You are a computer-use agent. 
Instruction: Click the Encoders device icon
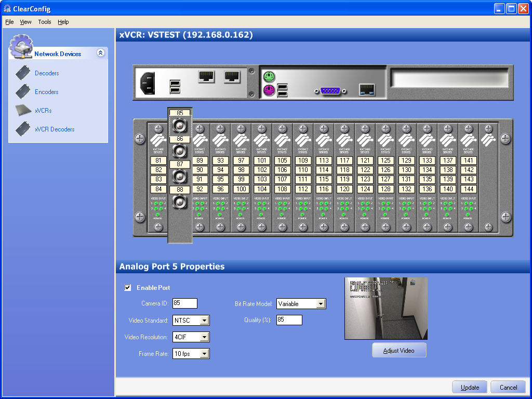click(x=23, y=92)
